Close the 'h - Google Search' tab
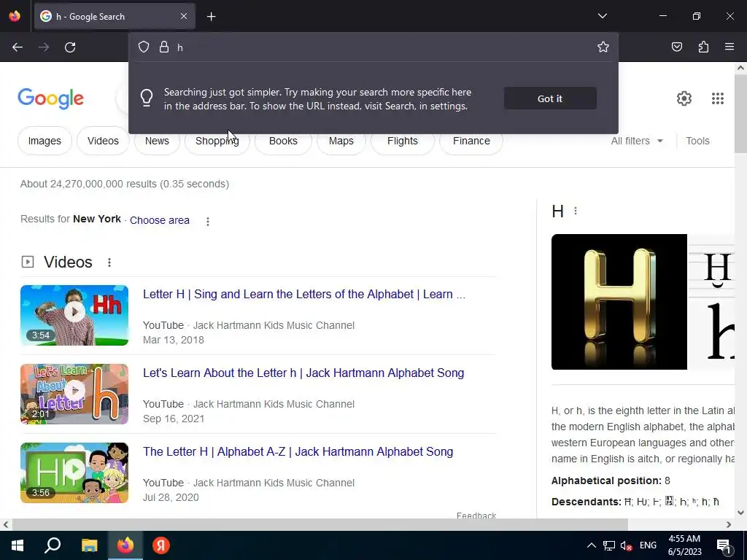747x560 pixels. (184, 16)
